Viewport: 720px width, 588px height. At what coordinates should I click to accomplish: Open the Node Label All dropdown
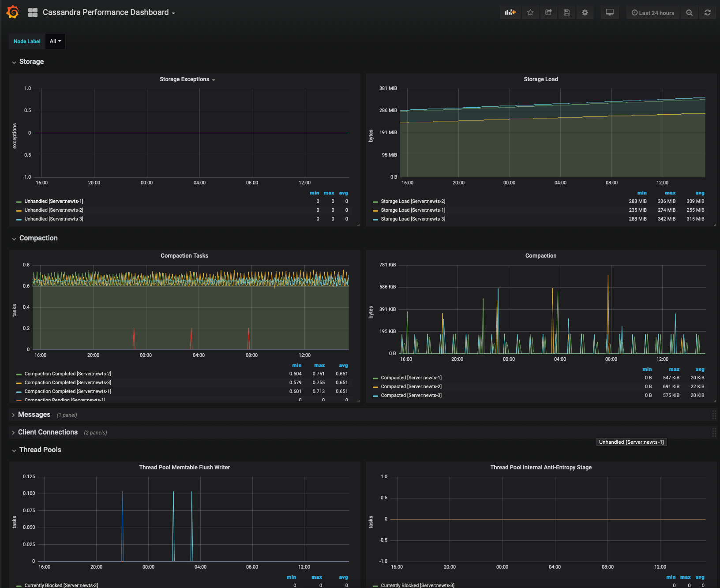[55, 41]
